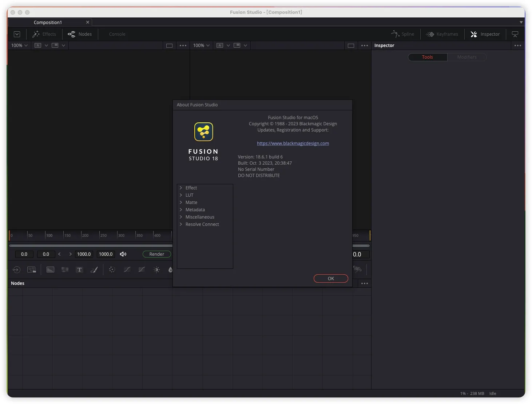532x404 pixels.
Task: Expand the Resolve Connect category
Action: [180, 224]
